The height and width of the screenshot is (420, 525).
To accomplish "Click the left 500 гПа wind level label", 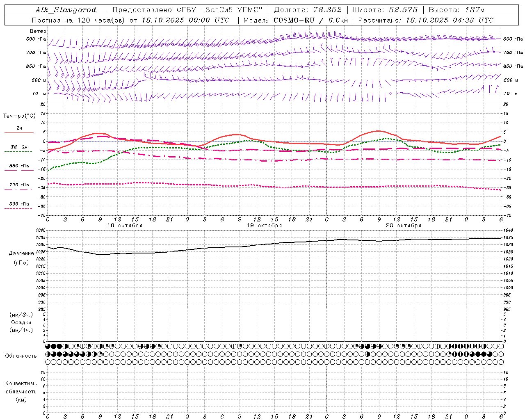I will (x=36, y=39).
